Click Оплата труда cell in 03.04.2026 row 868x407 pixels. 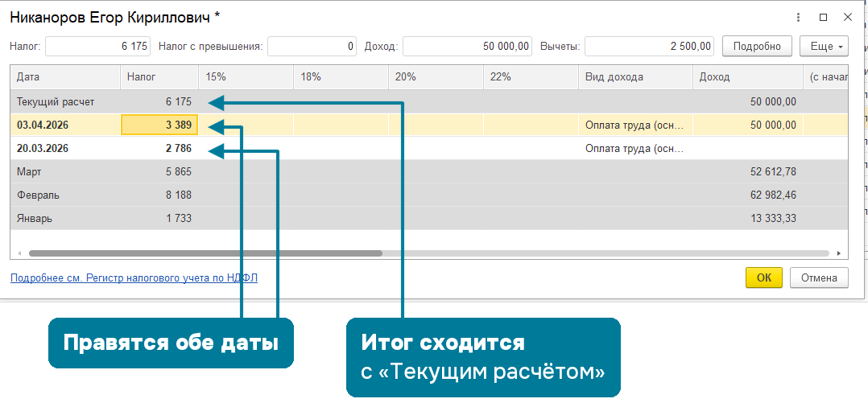click(x=635, y=125)
